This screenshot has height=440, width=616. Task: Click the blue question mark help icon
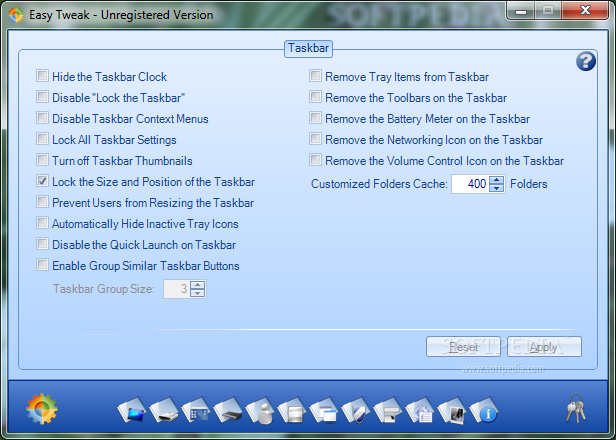[586, 61]
